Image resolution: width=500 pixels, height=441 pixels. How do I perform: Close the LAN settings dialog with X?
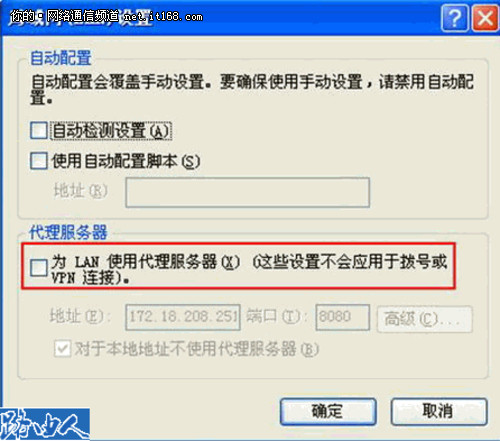pos(485,18)
